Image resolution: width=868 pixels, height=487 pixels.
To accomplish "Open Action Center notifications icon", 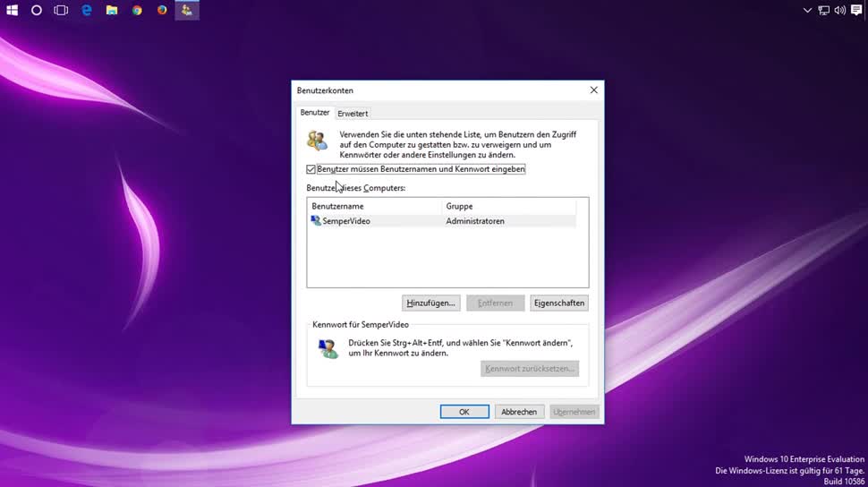I will [856, 10].
